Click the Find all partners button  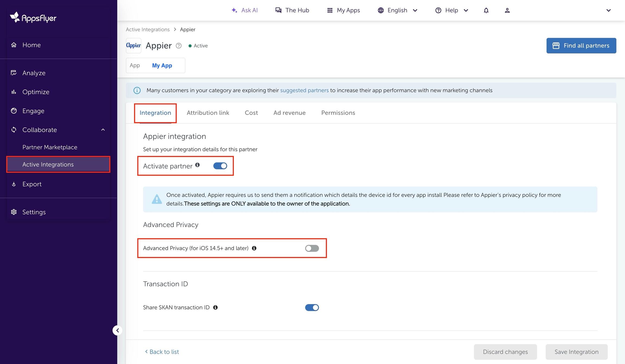click(x=581, y=46)
